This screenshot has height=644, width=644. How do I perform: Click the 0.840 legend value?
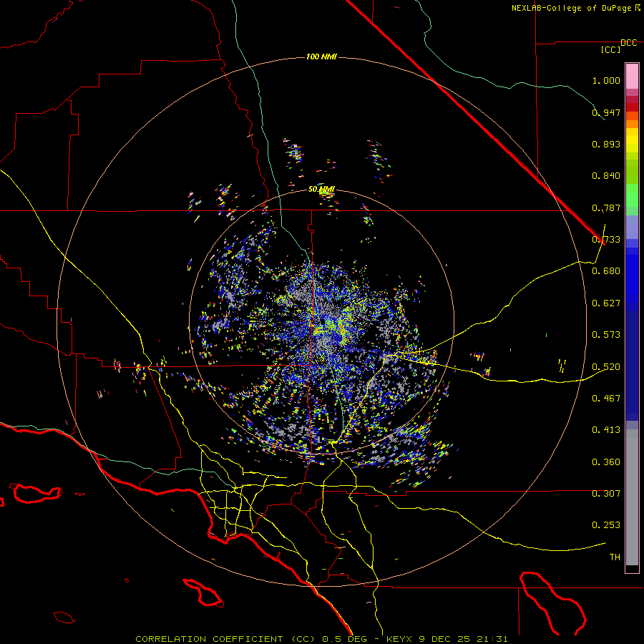(x=606, y=176)
